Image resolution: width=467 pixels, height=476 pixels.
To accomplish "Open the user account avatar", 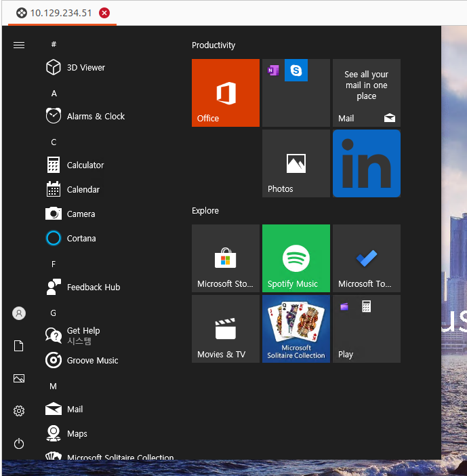I will (19, 313).
